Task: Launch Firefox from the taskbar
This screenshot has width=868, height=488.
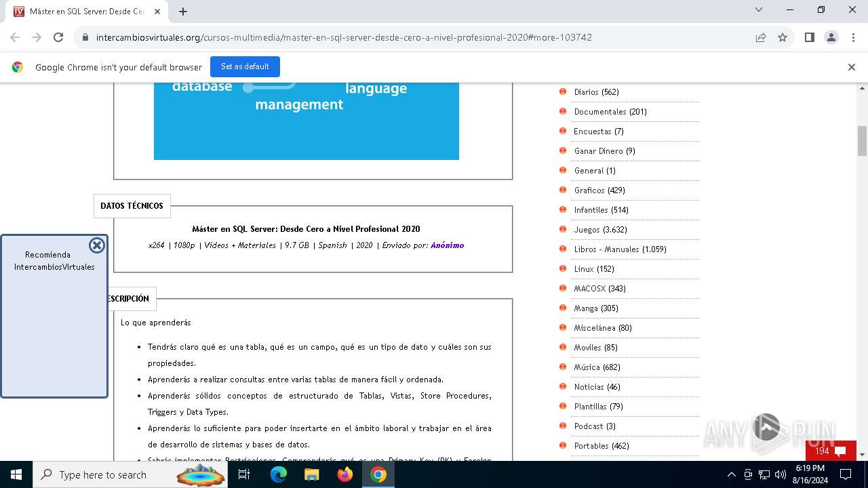Action: click(x=345, y=474)
